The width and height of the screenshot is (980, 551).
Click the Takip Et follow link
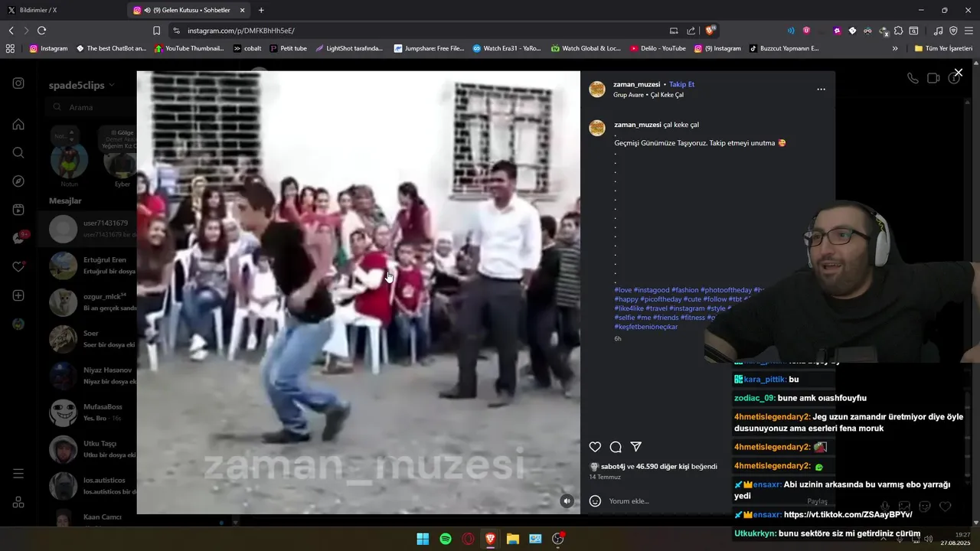681,84
